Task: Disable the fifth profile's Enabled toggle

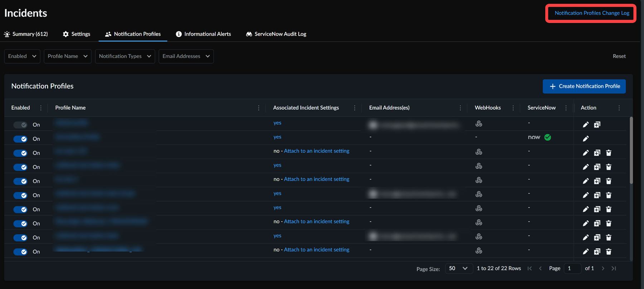Action: click(20, 181)
